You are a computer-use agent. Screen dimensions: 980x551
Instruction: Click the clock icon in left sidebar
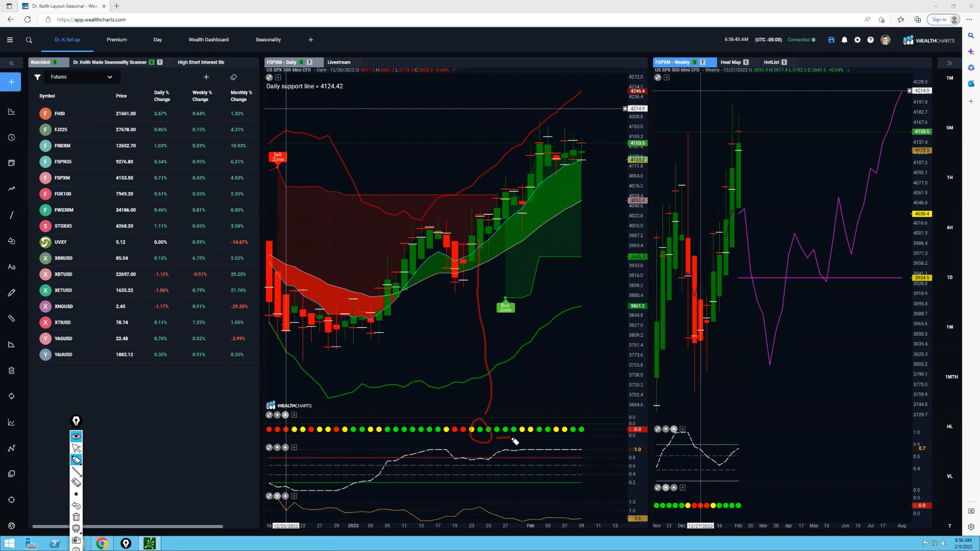(x=11, y=138)
